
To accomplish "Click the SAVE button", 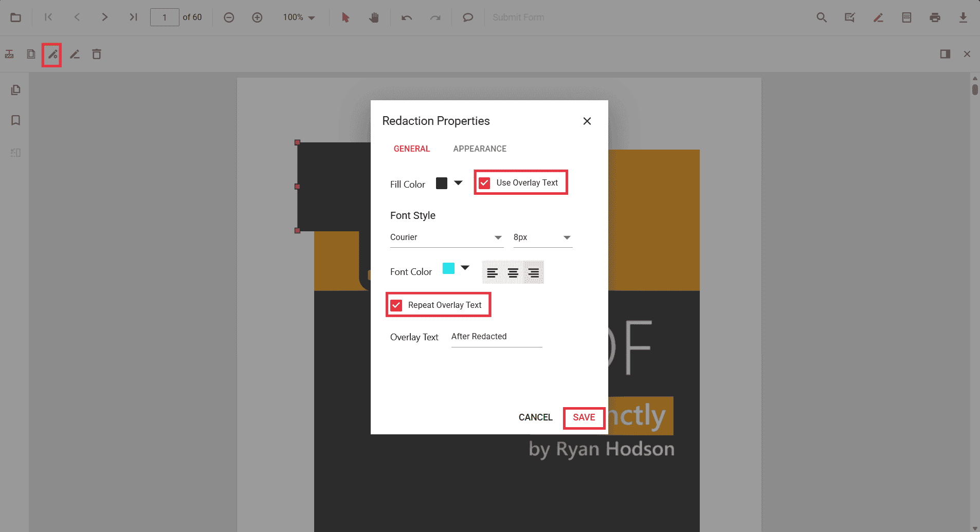I will click(x=584, y=417).
